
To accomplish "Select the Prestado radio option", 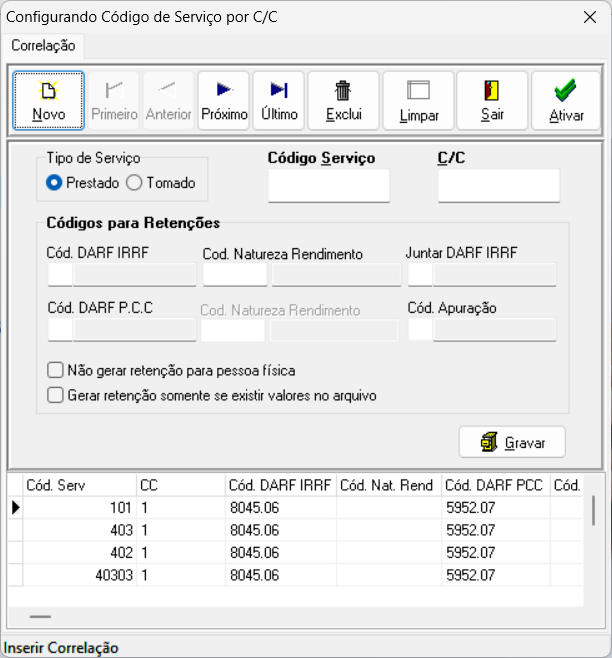I will click(x=82, y=183).
